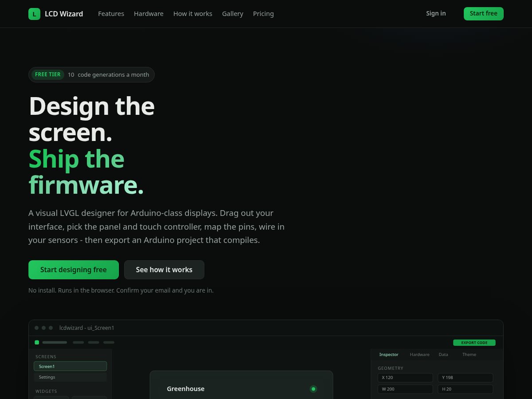Click the H 20 geometry field

pyautogui.click(x=465, y=389)
